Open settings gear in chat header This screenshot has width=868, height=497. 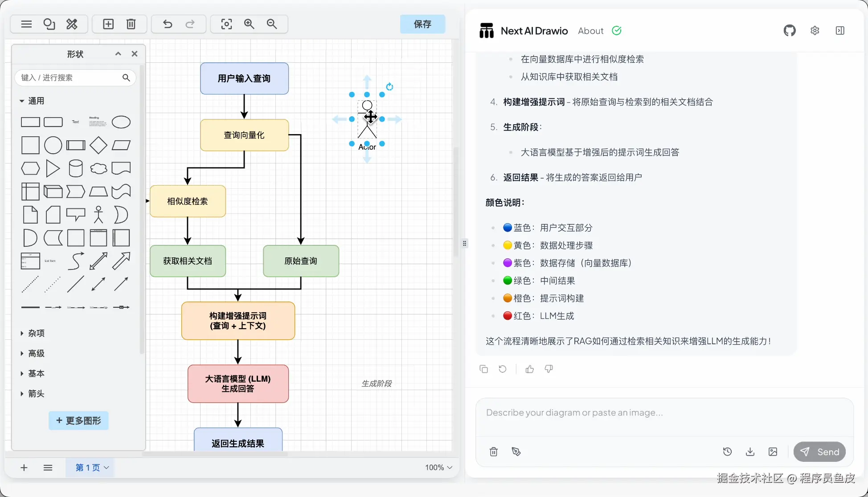(x=815, y=31)
